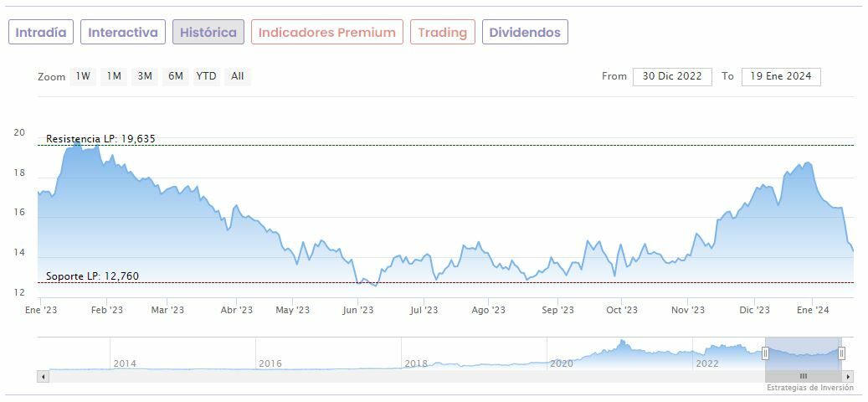Open the Intradía chart tab
This screenshot has height=402, width=868.
click(41, 33)
